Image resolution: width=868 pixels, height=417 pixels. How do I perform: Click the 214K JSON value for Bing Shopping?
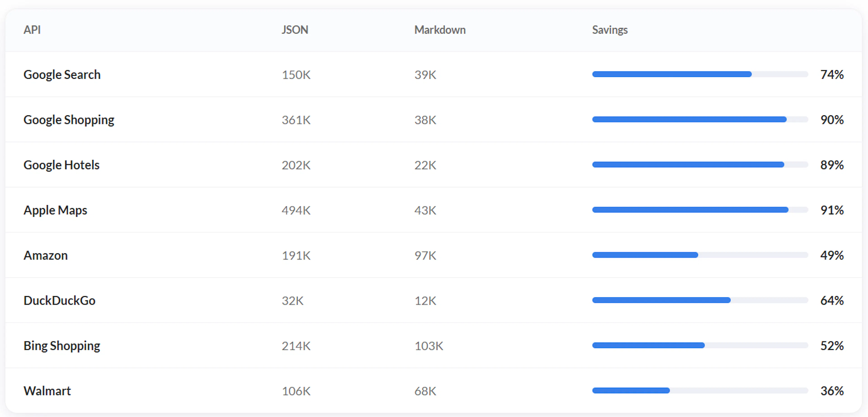(296, 346)
